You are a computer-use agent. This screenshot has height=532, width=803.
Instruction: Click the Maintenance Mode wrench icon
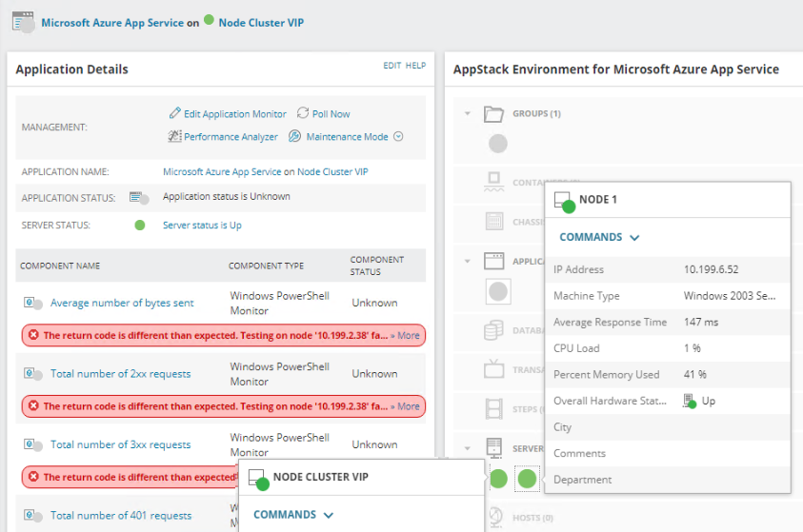pyautogui.click(x=294, y=136)
